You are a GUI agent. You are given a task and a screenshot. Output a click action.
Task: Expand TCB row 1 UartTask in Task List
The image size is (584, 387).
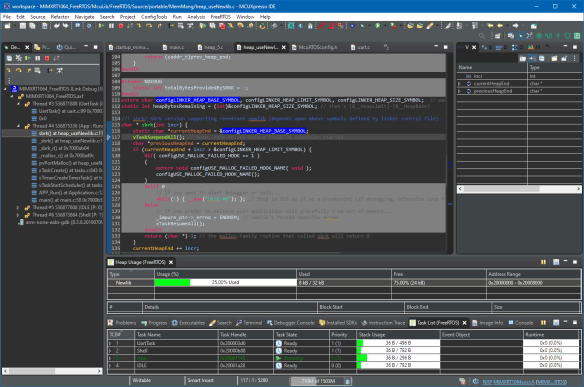(x=110, y=343)
